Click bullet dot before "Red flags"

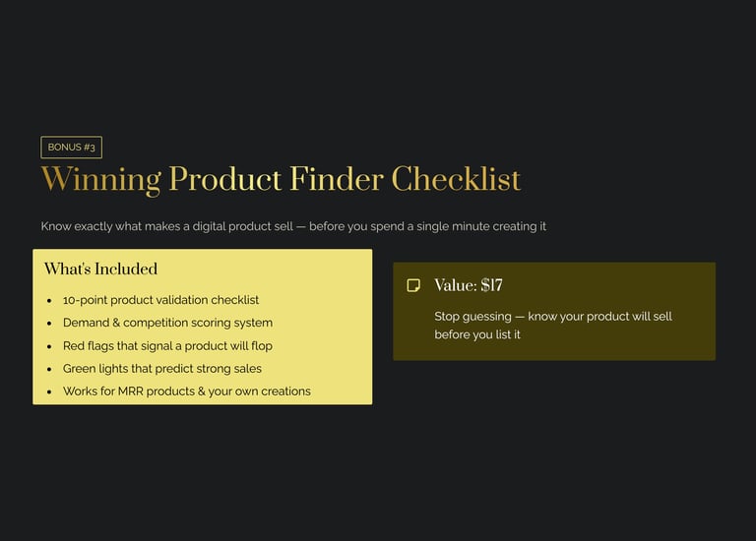[49, 347]
